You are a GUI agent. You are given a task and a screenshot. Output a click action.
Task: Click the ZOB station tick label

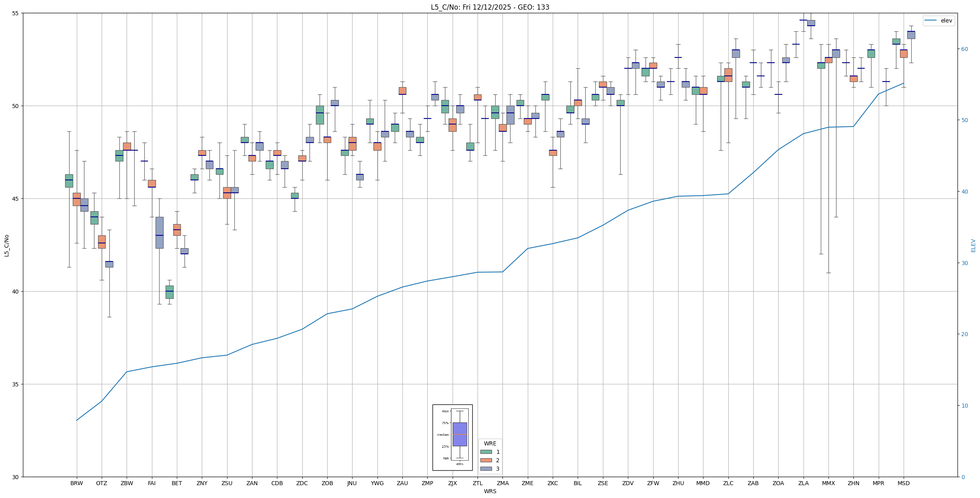[327, 483]
